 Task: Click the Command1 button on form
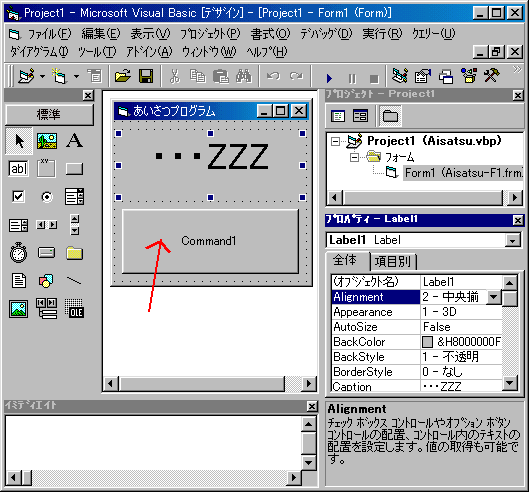point(210,241)
